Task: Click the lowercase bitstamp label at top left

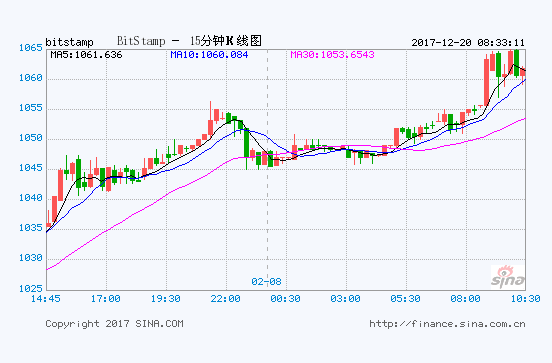Action: pyautogui.click(x=69, y=42)
